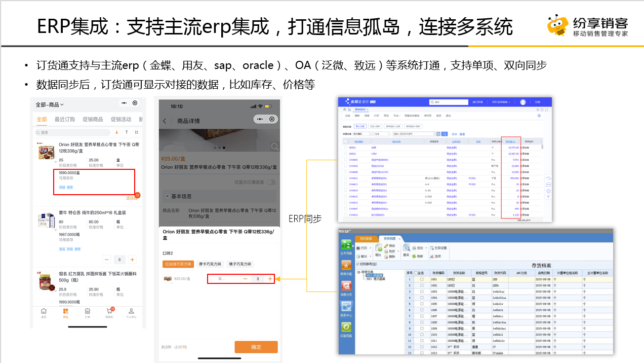Tap the mini-program close target icon on 商品详情
The width and height of the screenshot is (644, 363).
point(272,120)
